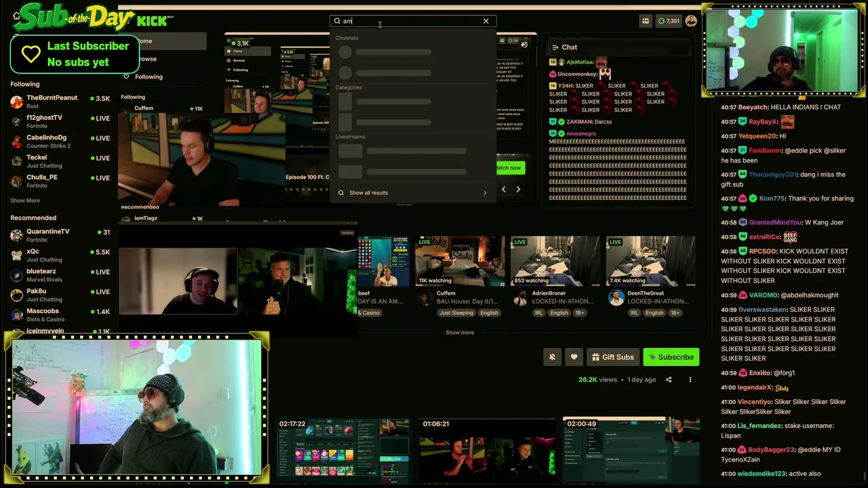868x488 pixels.
Task: Click username AjkMafiaa in Kick chat
Action: [x=580, y=62]
